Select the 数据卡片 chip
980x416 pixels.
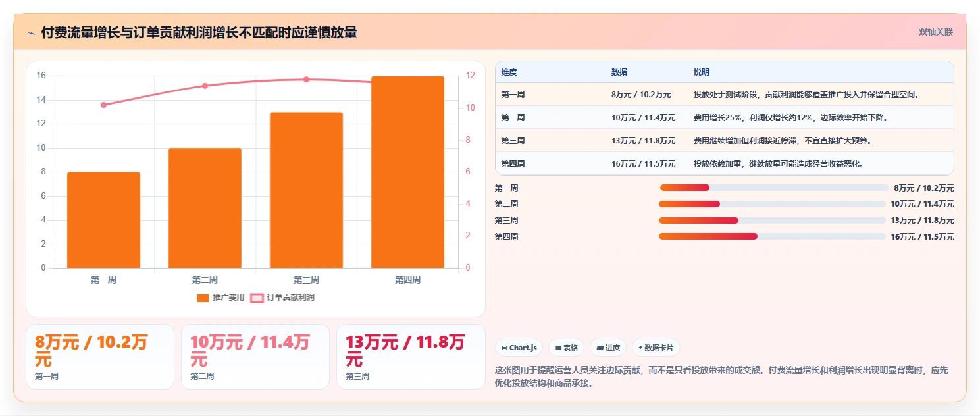(x=656, y=348)
